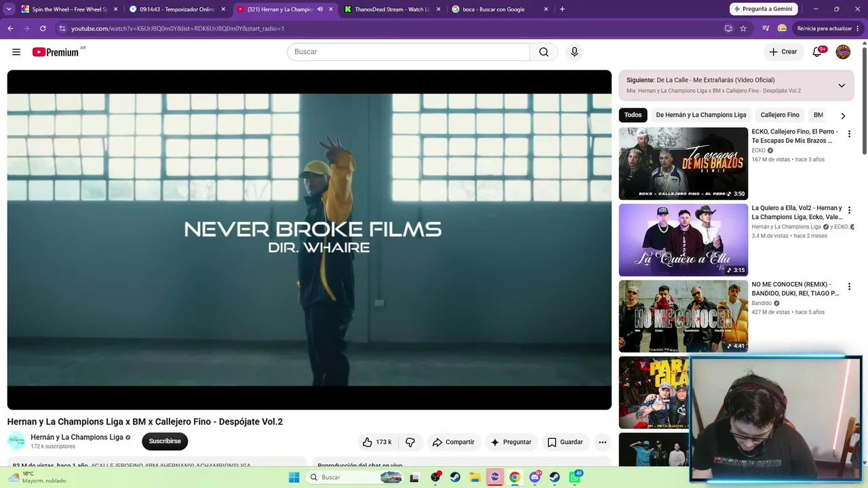Click the Compartir share button
Viewport: 868px width, 488px height.
454,442
